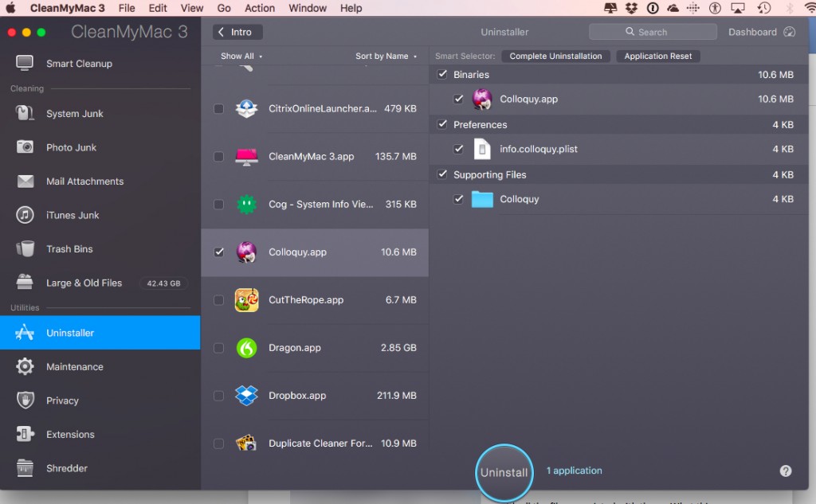
Task: Click the Colloquy folder icon
Action: point(482,199)
